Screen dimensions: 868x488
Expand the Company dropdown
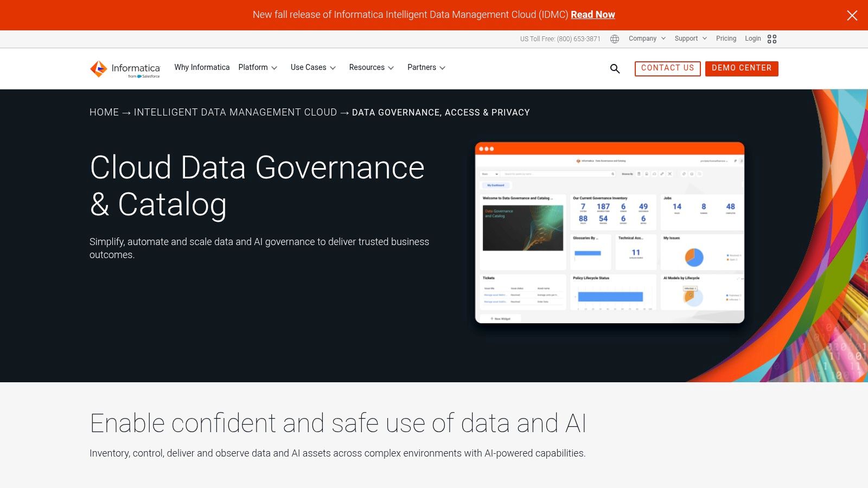(x=643, y=38)
